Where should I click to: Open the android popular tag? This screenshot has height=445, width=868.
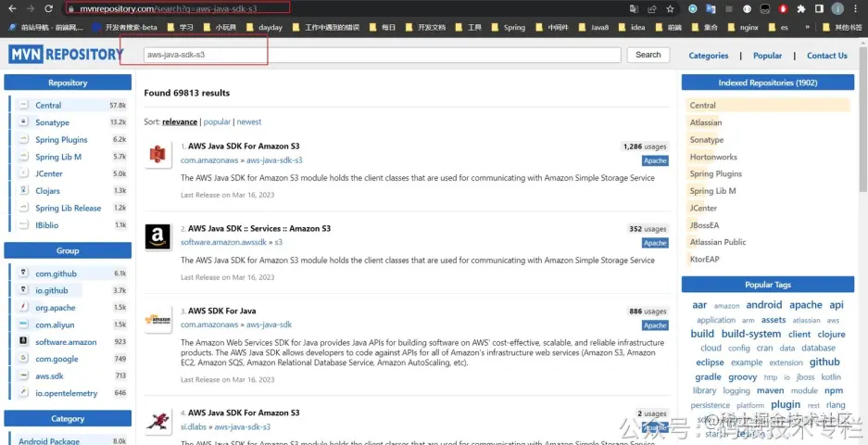click(764, 305)
